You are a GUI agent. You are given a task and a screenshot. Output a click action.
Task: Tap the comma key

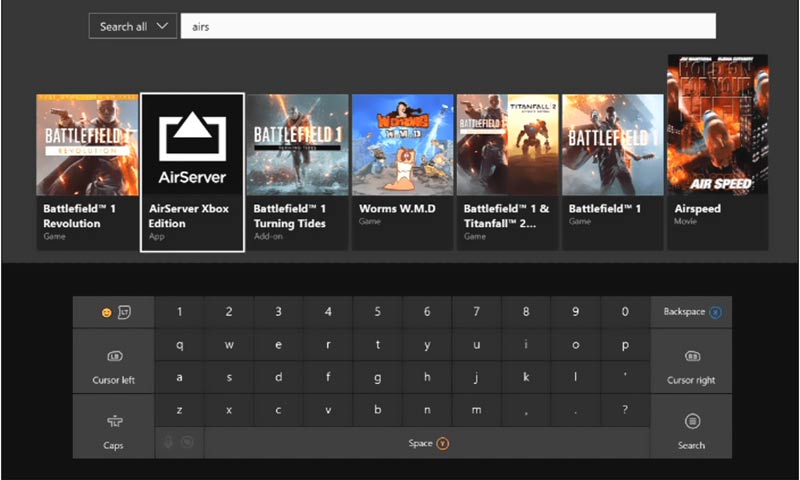(x=526, y=410)
